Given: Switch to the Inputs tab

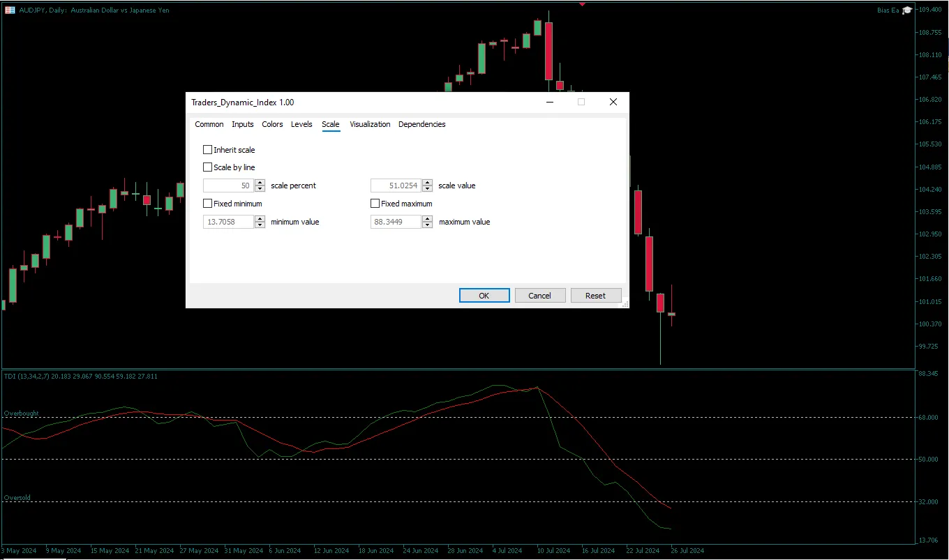Looking at the screenshot, I should tap(243, 124).
